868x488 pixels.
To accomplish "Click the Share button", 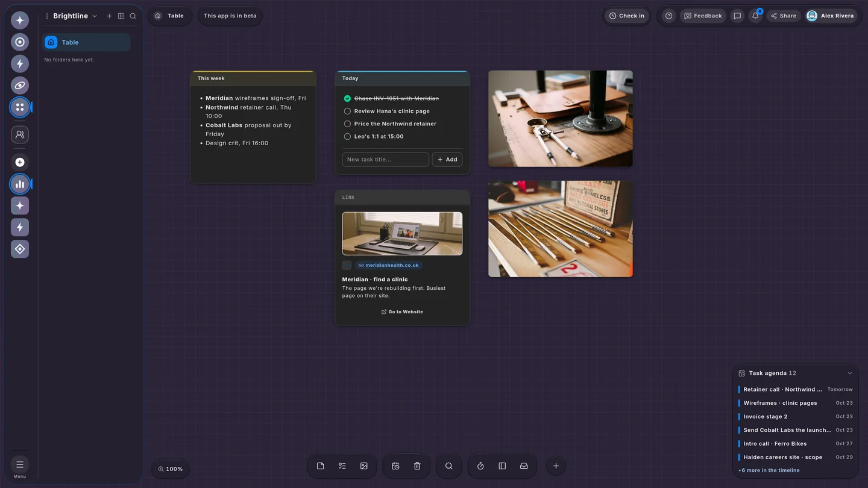I will (x=784, y=16).
